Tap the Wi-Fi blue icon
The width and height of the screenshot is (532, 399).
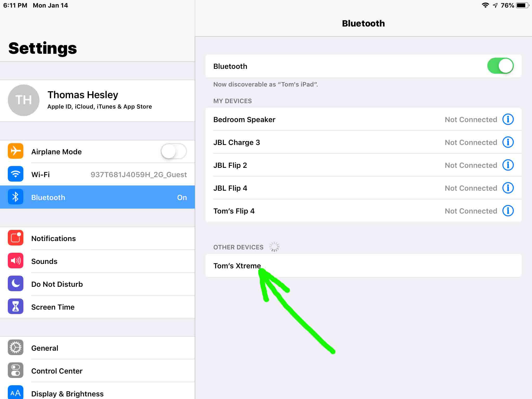pos(16,174)
